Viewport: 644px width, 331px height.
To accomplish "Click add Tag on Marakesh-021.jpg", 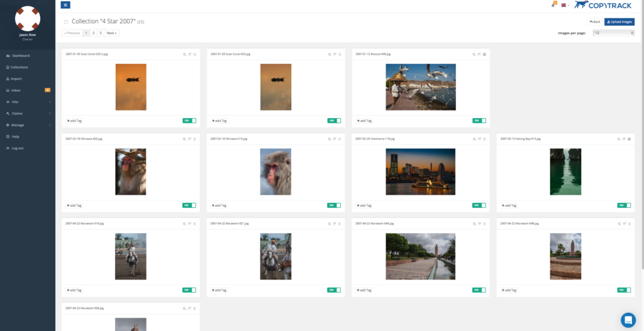I will (x=219, y=290).
